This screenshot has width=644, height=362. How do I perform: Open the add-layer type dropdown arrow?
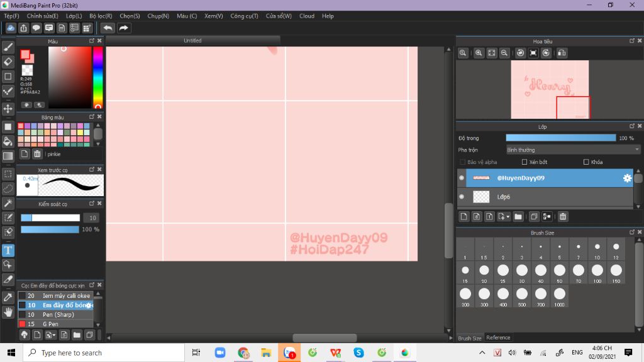508,217
